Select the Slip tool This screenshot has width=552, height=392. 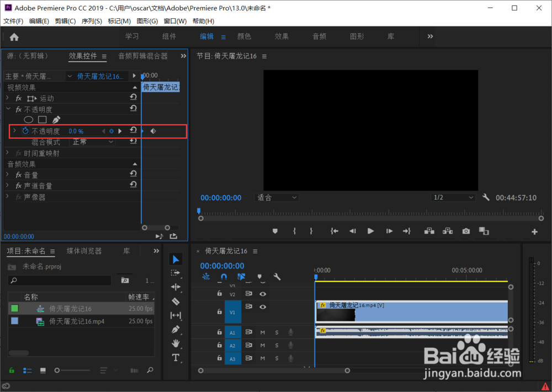pyautogui.click(x=176, y=315)
